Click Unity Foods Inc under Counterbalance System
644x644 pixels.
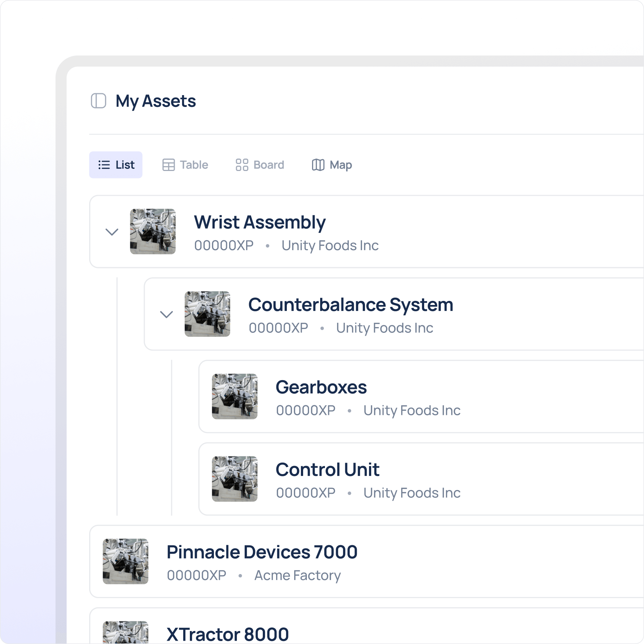pyautogui.click(x=385, y=328)
